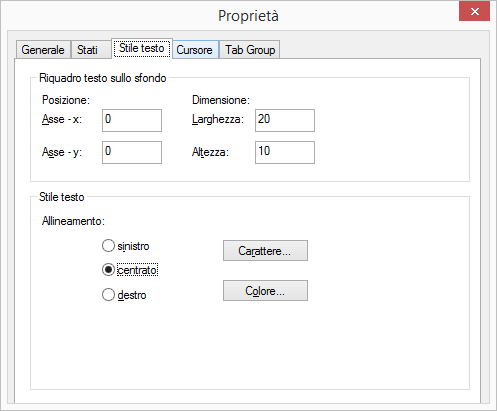Image resolution: width=497 pixels, height=411 pixels.
Task: Click the Asse - y input field
Action: coord(132,152)
